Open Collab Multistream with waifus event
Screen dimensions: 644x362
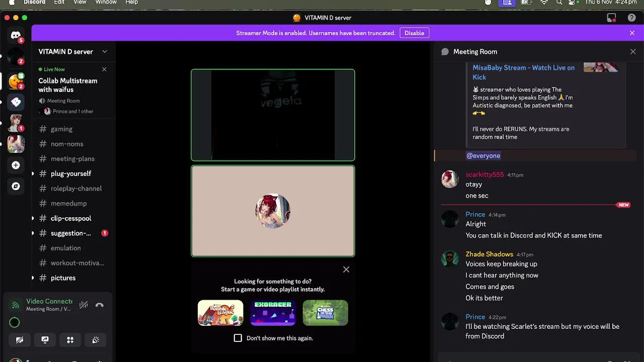point(68,85)
